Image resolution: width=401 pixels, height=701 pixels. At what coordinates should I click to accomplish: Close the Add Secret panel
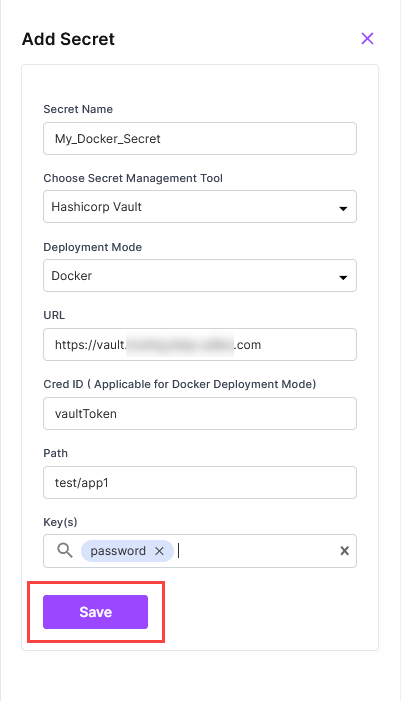(367, 38)
